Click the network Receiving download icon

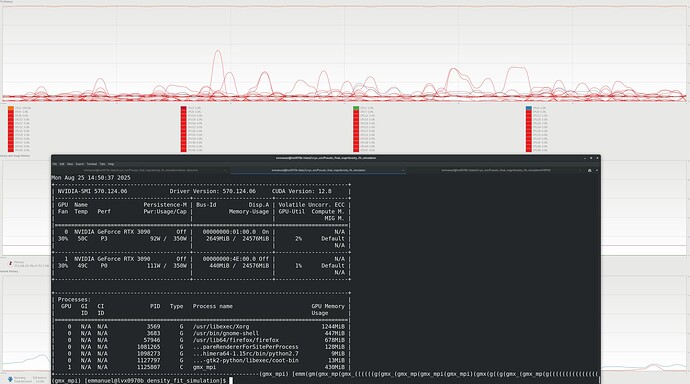click(x=10, y=379)
